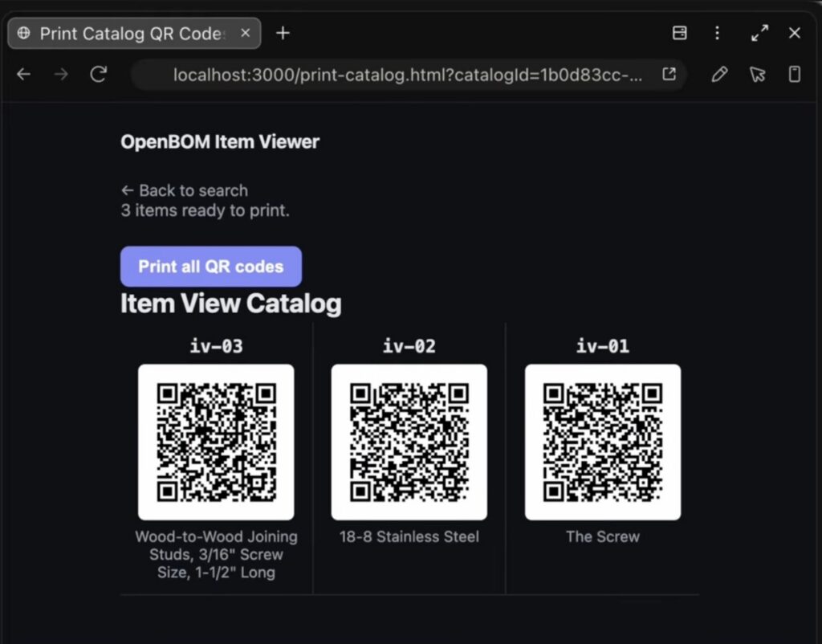
Task: Click the 18-8 Stainless Steel description
Action: click(409, 536)
